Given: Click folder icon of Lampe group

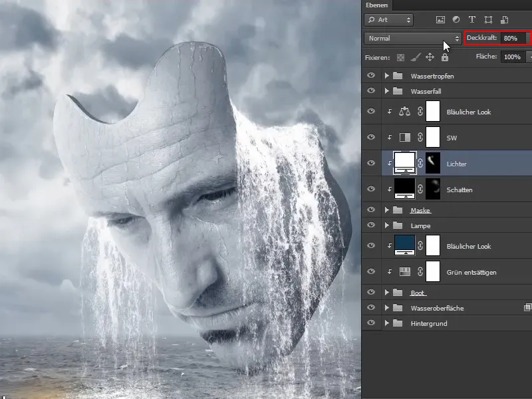Looking at the screenshot, I should 398,225.
